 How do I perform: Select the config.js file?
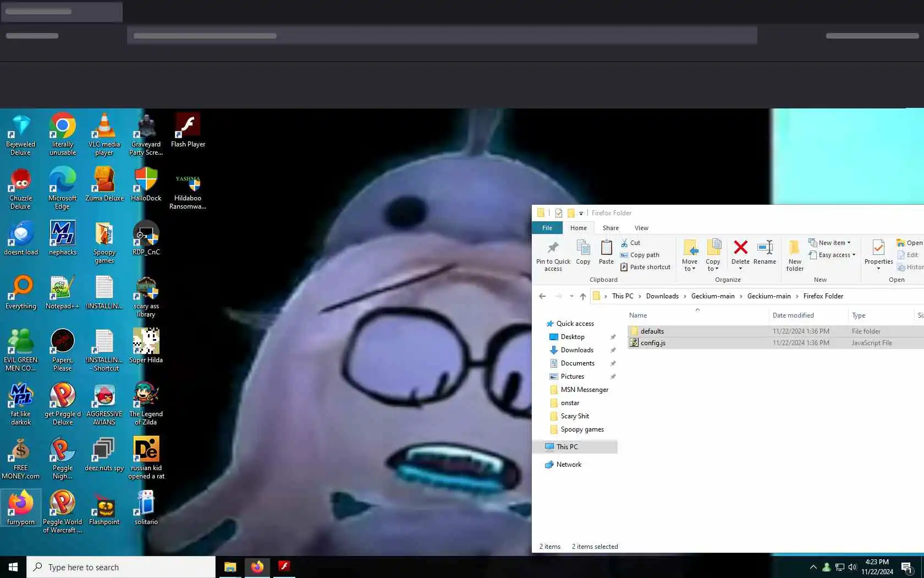click(776, 343)
